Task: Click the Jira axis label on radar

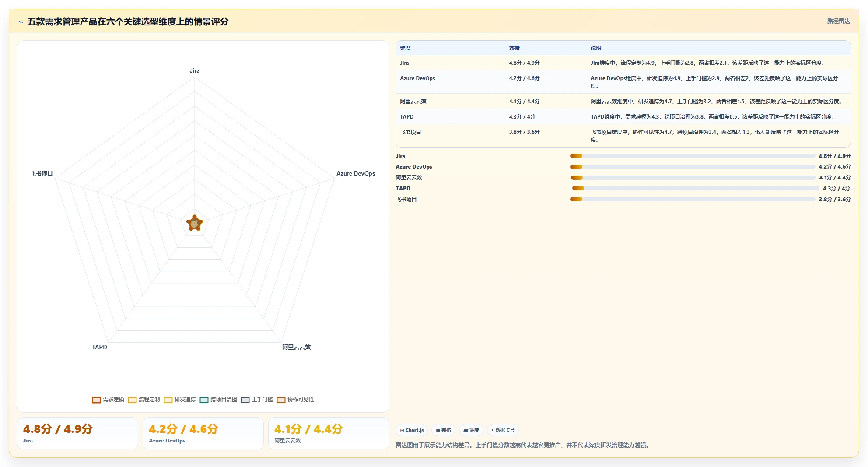Action: tap(195, 70)
